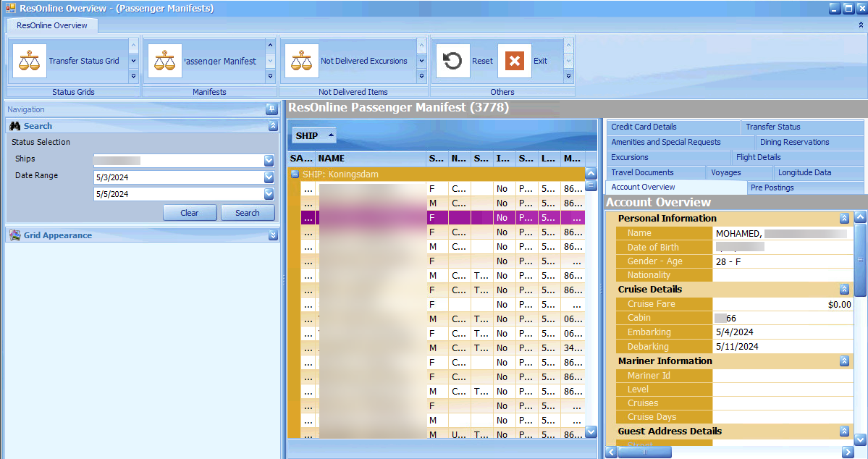Image resolution: width=868 pixels, height=459 pixels.
Task: Open the Ships dropdown
Action: tap(269, 161)
